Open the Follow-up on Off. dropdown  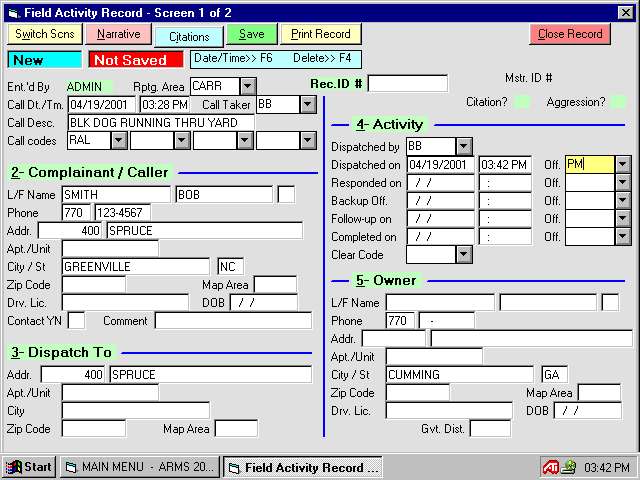[622, 218]
